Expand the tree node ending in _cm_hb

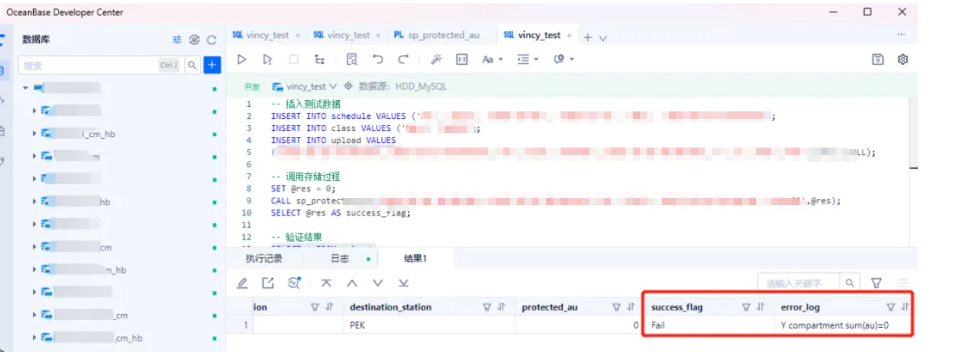click(34, 338)
